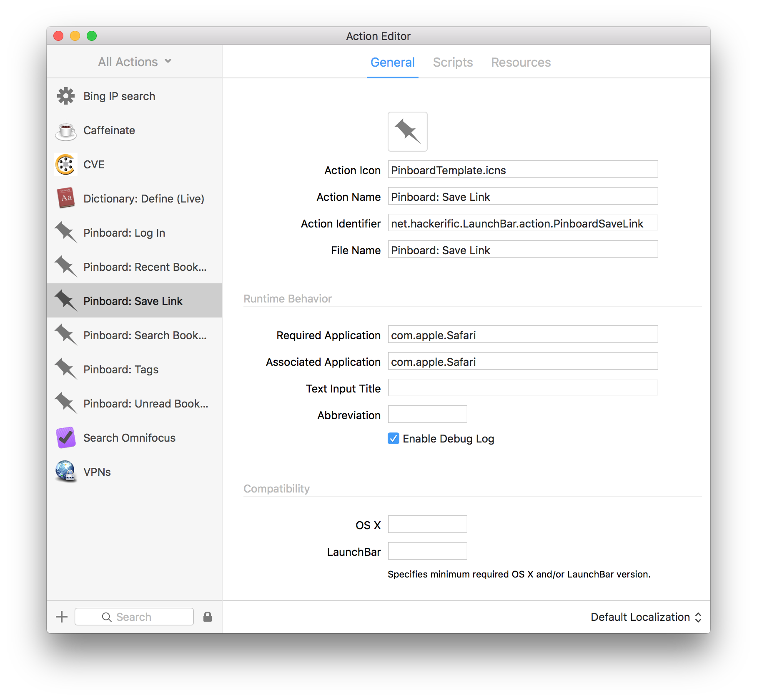The height and width of the screenshot is (700, 757).
Task: Select Caffeinate in the action list
Action: (x=134, y=130)
